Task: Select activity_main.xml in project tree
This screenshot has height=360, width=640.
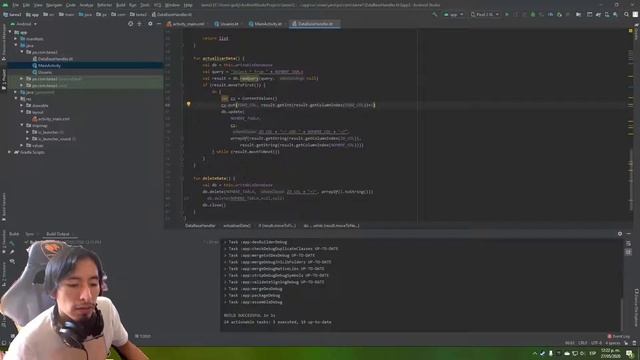Action: pos(51,119)
